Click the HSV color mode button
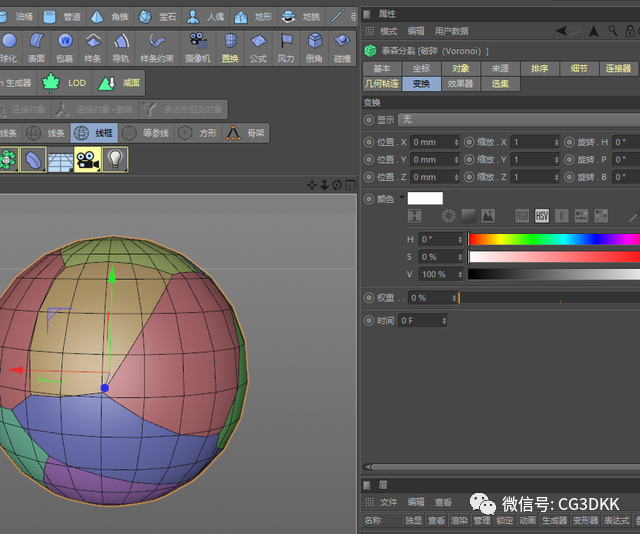The width and height of the screenshot is (640, 534). coord(542,216)
